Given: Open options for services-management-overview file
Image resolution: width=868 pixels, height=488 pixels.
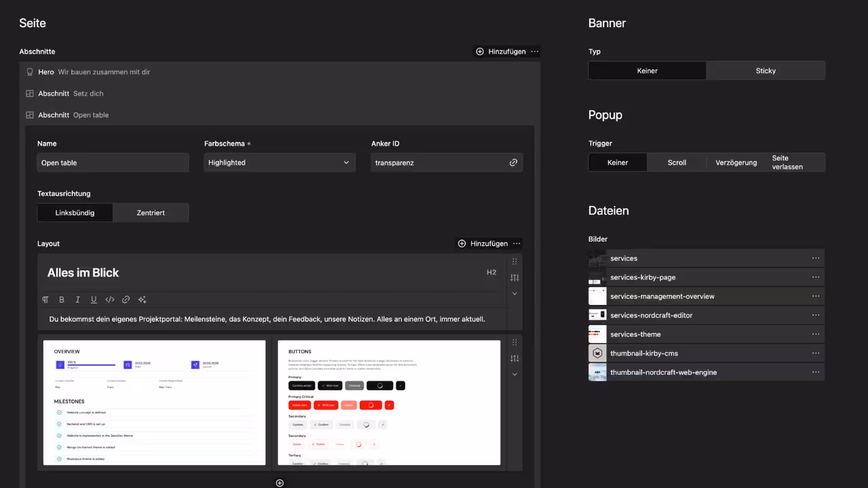Looking at the screenshot, I should [x=816, y=296].
